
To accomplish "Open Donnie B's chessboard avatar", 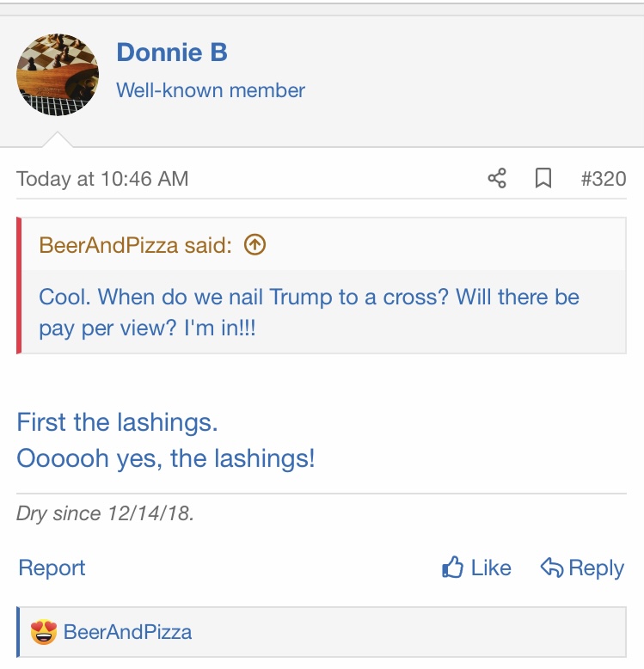I will click(x=58, y=75).
